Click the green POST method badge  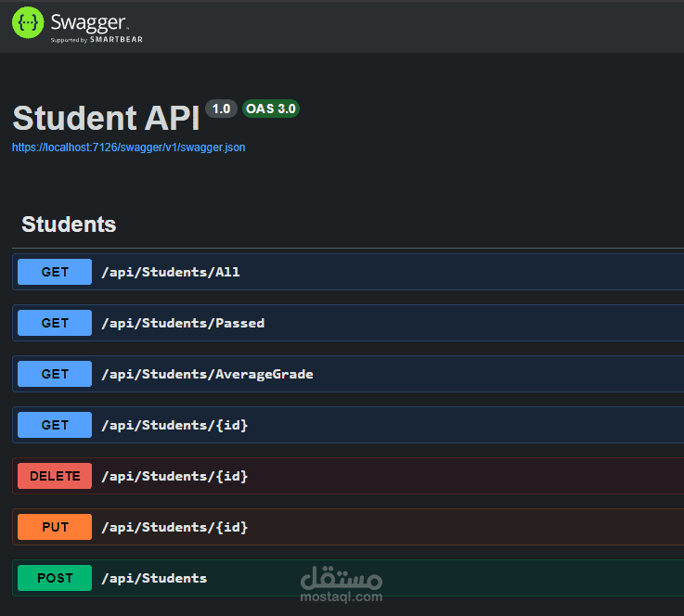pos(55,578)
